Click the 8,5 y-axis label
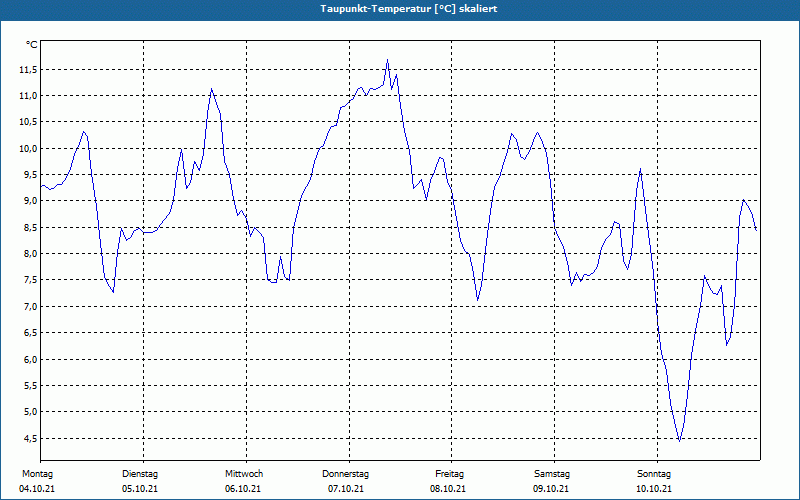 click(x=30, y=228)
